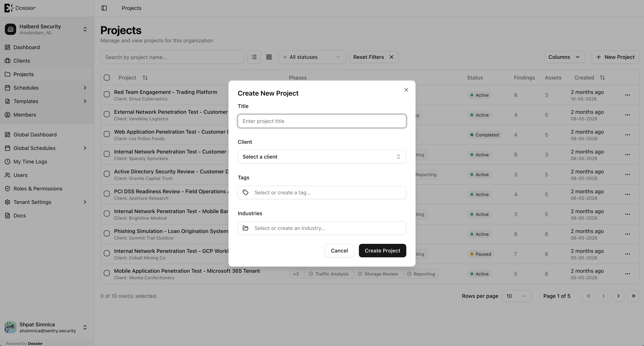Click the user avatar for Shpat Simnica
The height and width of the screenshot is (346, 644).
click(10, 327)
